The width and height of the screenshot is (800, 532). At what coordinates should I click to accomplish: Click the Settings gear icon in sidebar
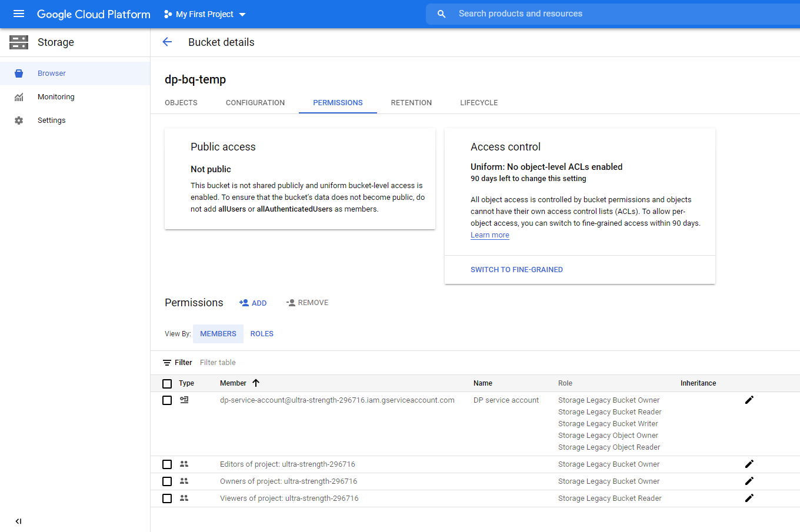click(x=19, y=121)
